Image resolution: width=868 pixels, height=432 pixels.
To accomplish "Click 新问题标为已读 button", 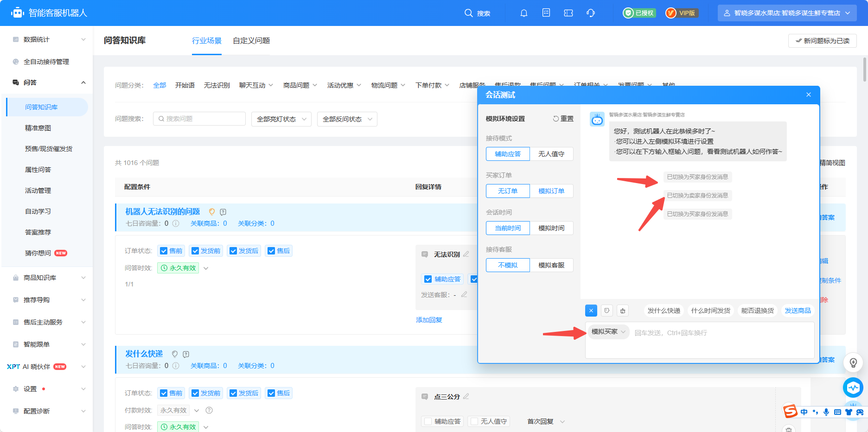I will (x=823, y=41).
